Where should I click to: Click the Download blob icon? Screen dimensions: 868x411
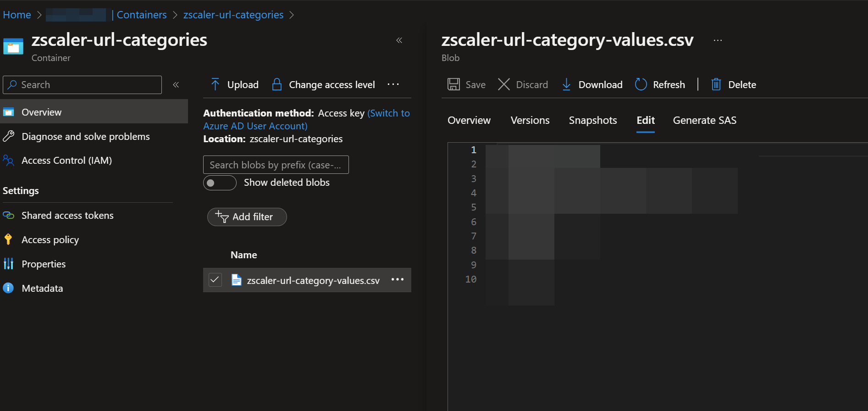(566, 84)
